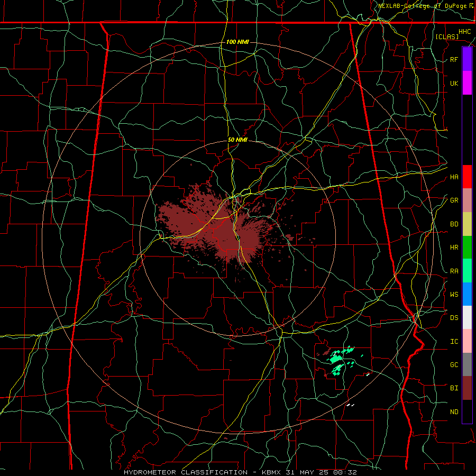Click the GR legend label

[454, 200]
